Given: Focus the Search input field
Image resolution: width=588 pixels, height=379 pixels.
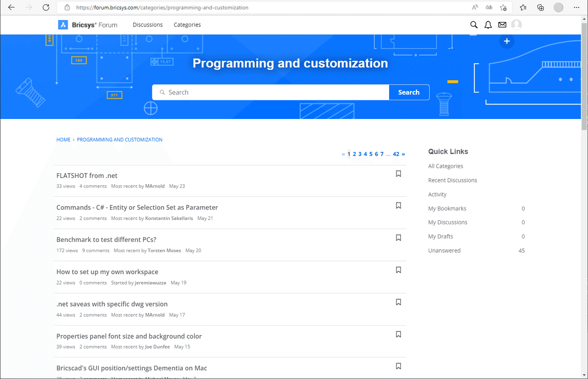Looking at the screenshot, I should (x=270, y=92).
